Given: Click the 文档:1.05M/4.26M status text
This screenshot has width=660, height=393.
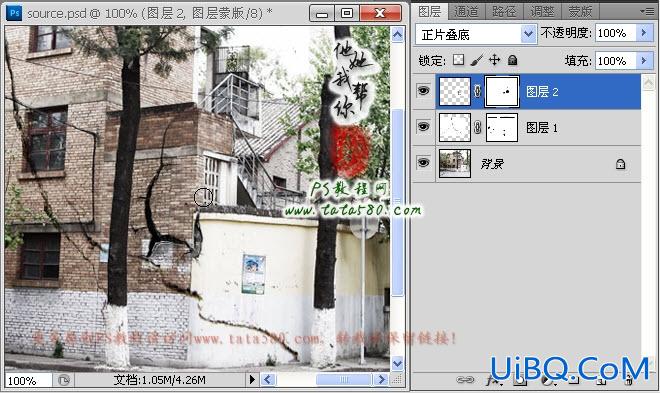Looking at the screenshot, I should [160, 380].
